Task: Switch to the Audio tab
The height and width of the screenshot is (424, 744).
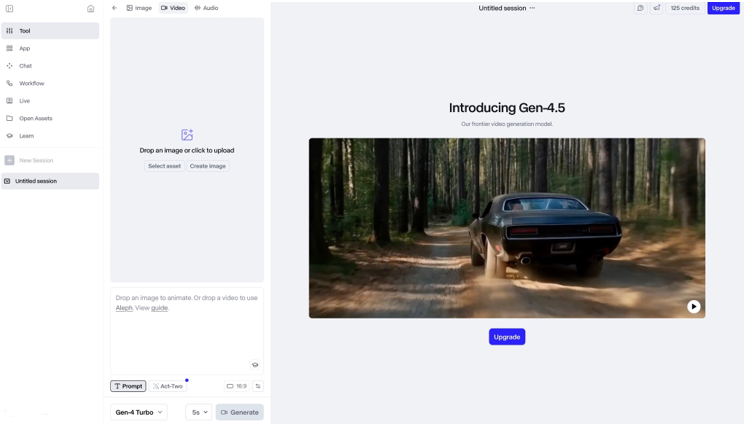Action: [x=206, y=8]
